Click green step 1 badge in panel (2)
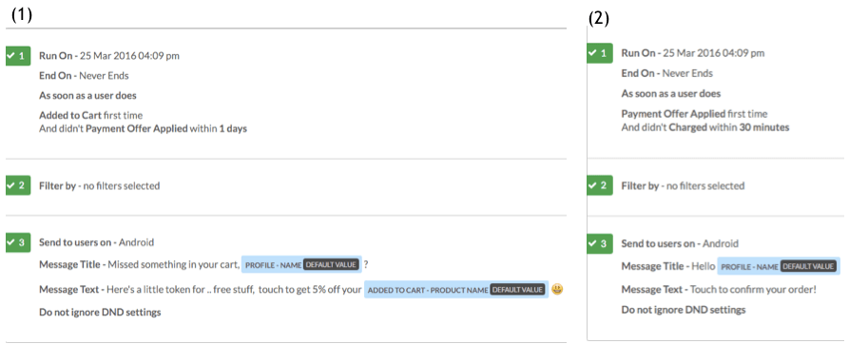This screenshot has height=344, width=868. pos(600,53)
